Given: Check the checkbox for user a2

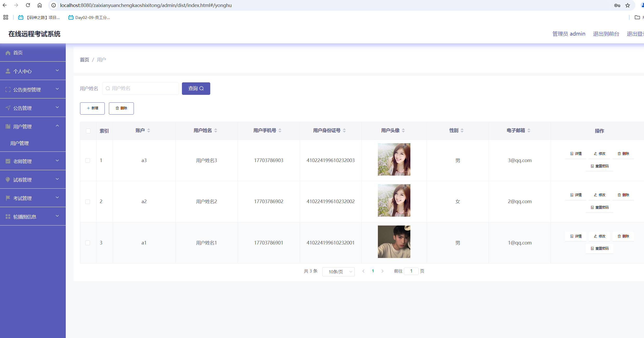Looking at the screenshot, I should 88,201.
